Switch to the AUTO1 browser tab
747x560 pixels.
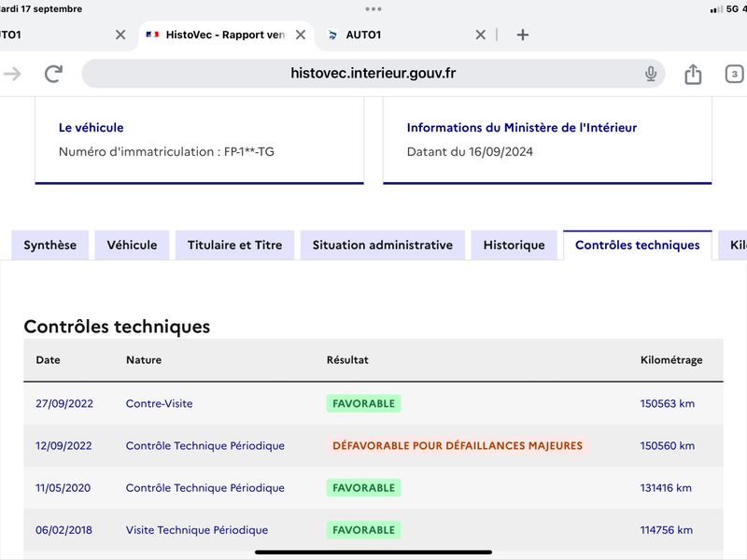[x=405, y=35]
